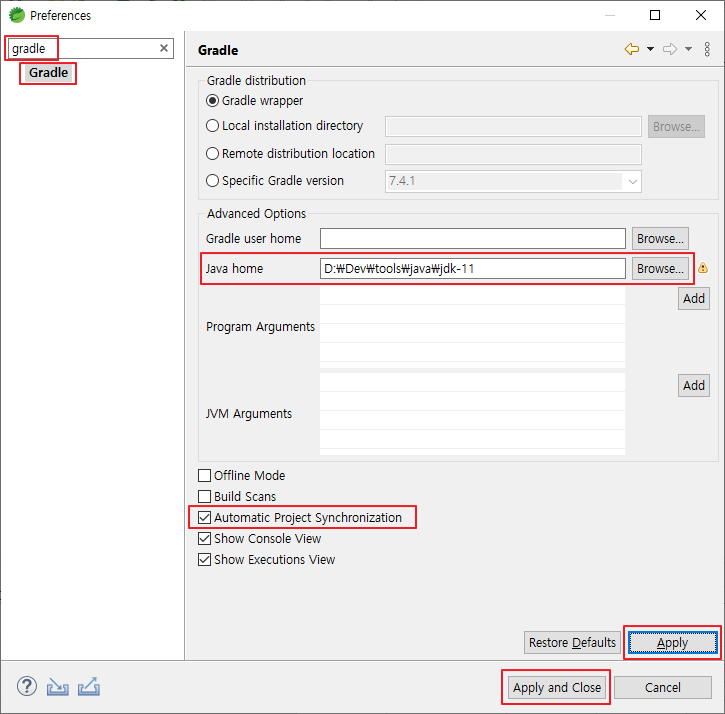Toggle the Show Console View checkbox
Viewport: 725px width, 714px height.
(204, 538)
